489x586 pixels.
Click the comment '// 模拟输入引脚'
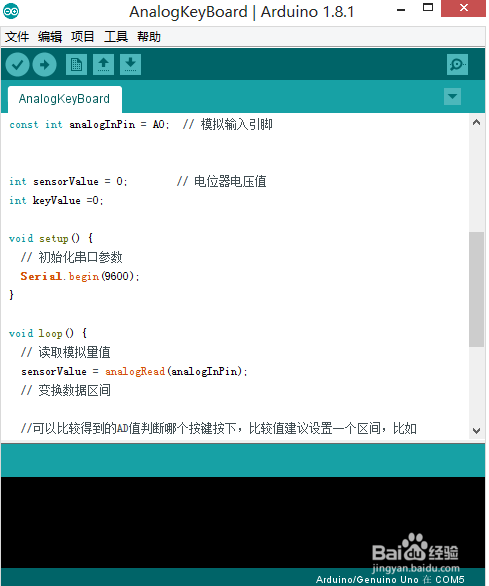pos(228,124)
